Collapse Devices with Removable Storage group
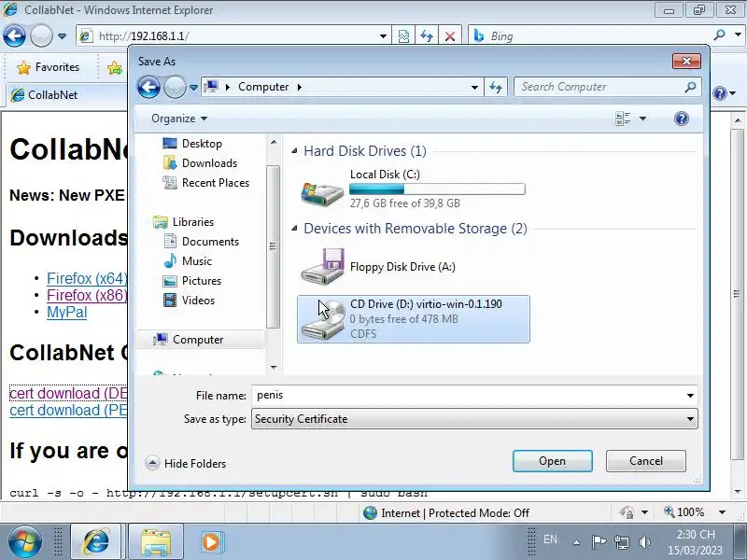The height and width of the screenshot is (560, 747). click(294, 229)
